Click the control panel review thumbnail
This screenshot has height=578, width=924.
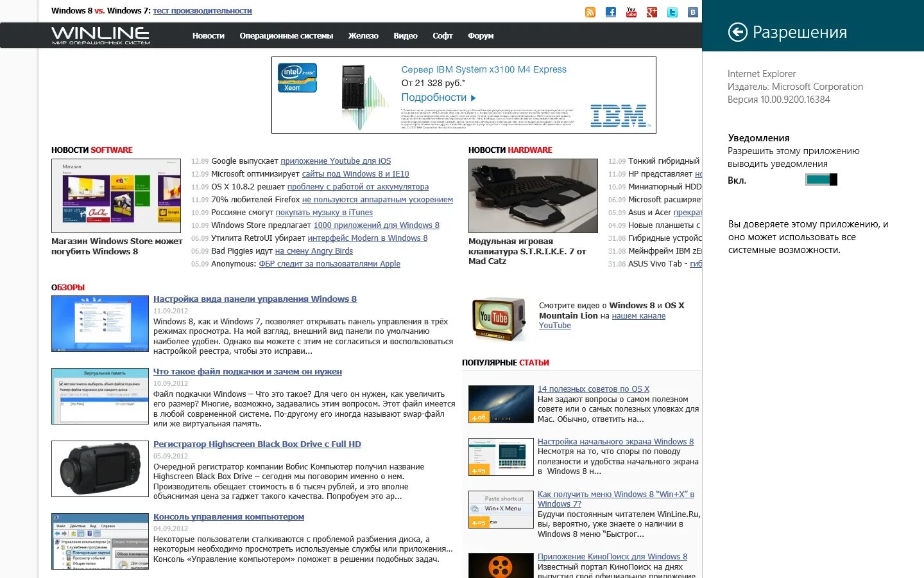(100, 324)
